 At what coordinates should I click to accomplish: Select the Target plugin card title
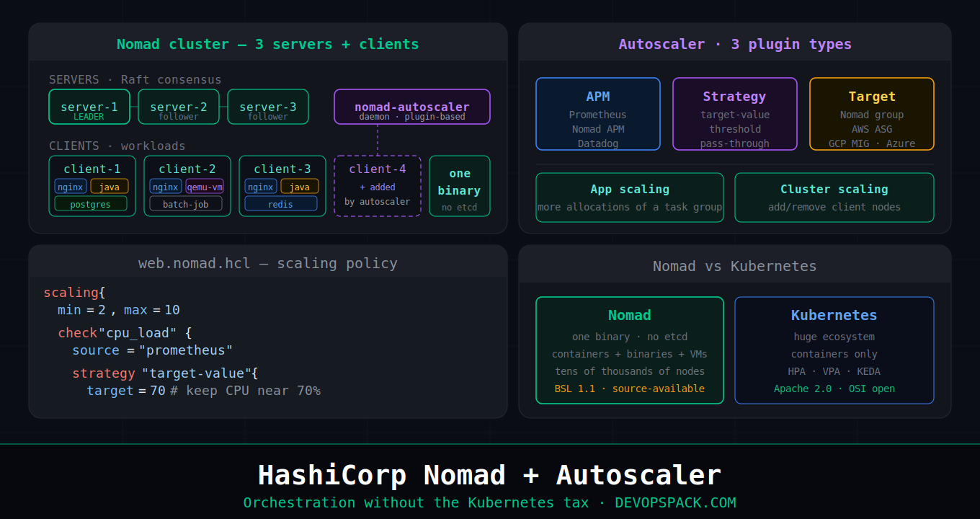[x=872, y=97]
